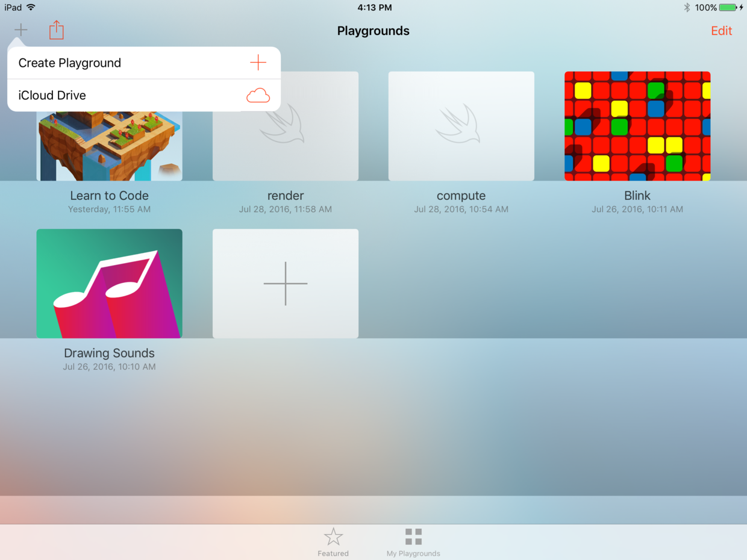
Task: Tap the Bluetooth icon in status bar
Action: 687,8
